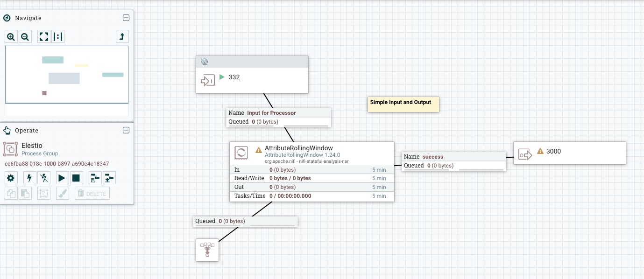Zoom in on the canvas

point(11,36)
